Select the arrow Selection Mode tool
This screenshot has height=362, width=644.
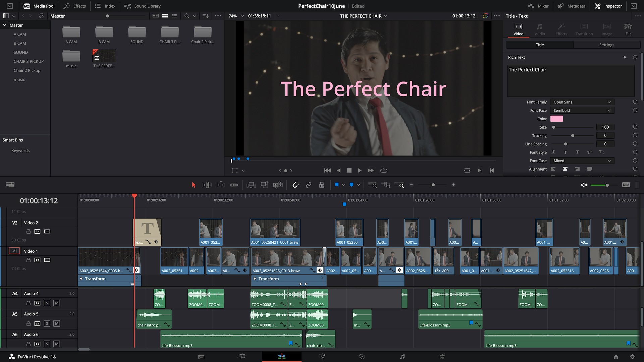(194, 185)
